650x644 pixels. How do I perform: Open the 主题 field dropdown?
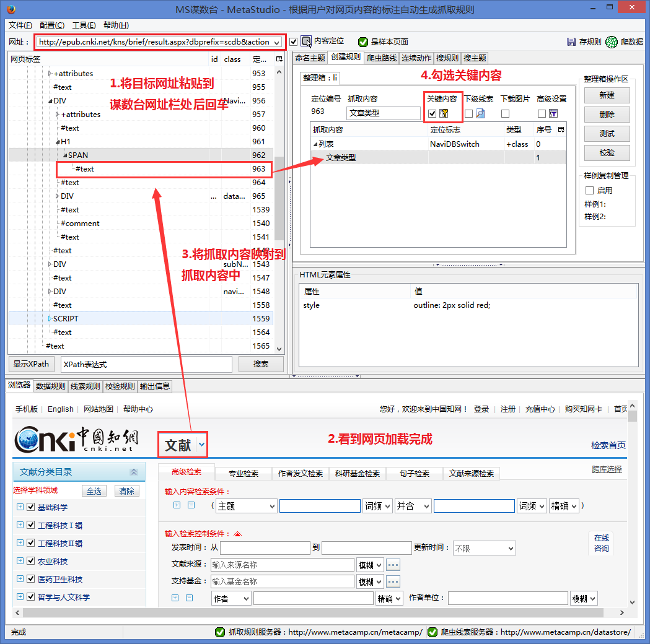pos(246,506)
